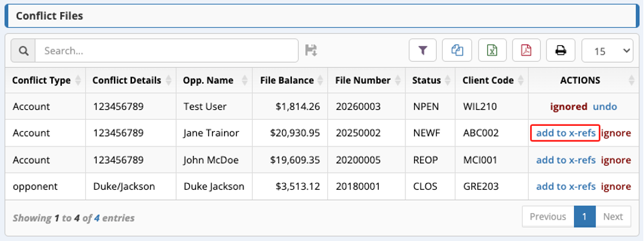Export table to PDF icon
The width and height of the screenshot is (644, 241).
coord(526,51)
